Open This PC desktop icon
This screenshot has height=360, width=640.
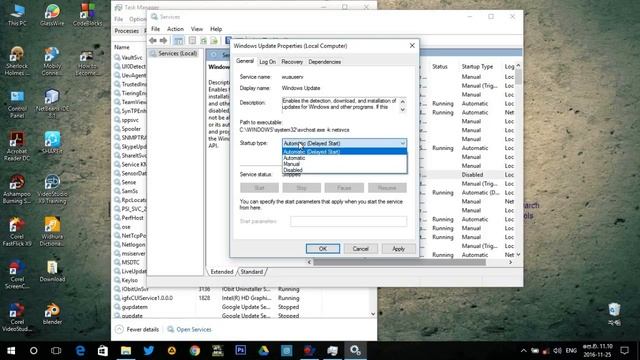point(17,15)
